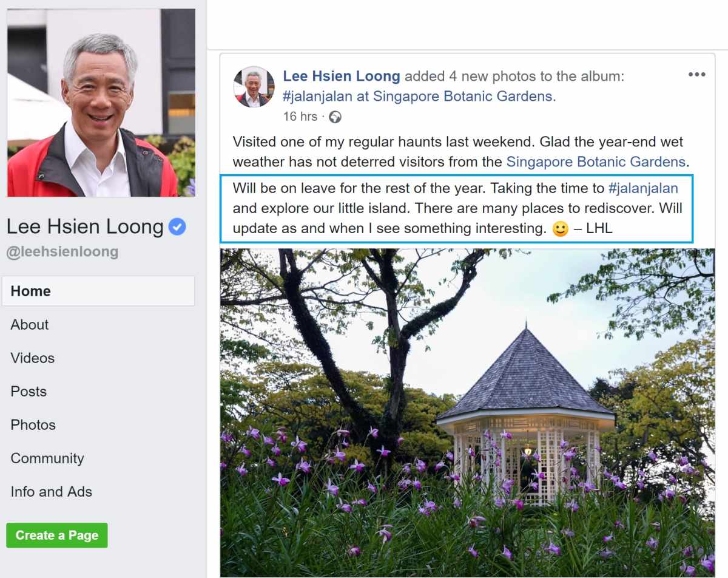Go to the Videos section

coord(33,358)
